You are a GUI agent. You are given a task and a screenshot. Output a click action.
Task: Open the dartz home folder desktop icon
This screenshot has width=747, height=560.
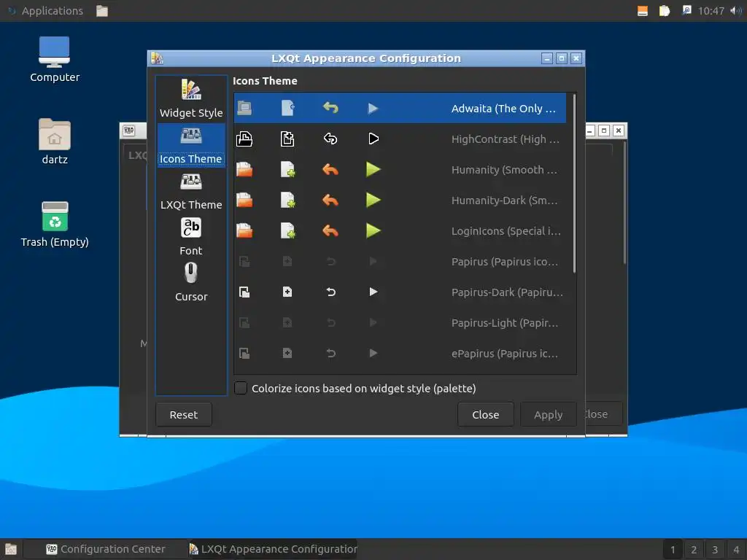pyautogui.click(x=54, y=134)
